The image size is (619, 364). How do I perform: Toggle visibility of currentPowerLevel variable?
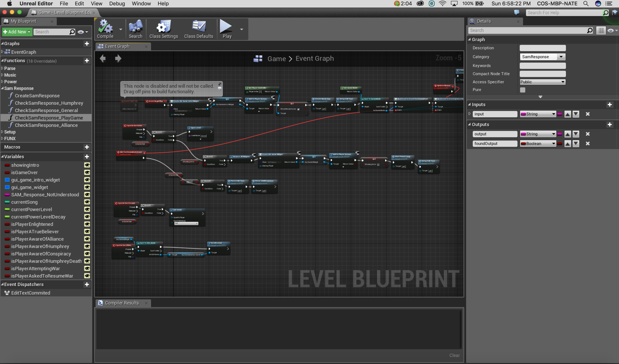pyautogui.click(x=87, y=209)
